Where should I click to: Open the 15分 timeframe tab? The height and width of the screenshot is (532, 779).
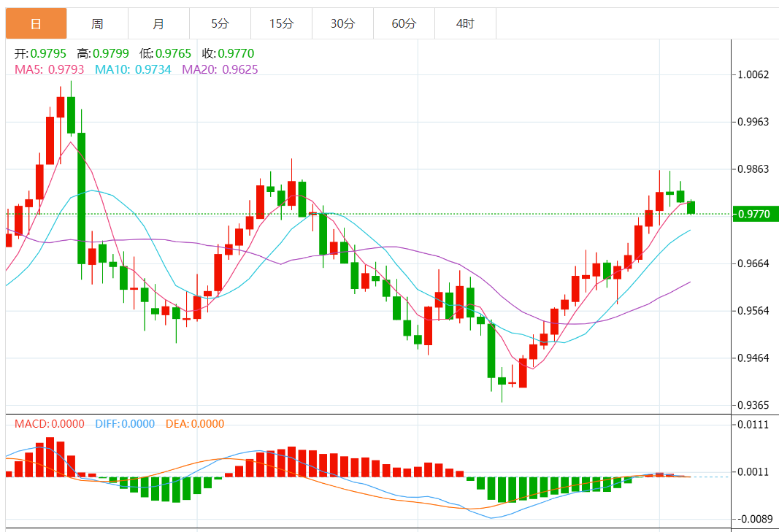point(282,23)
